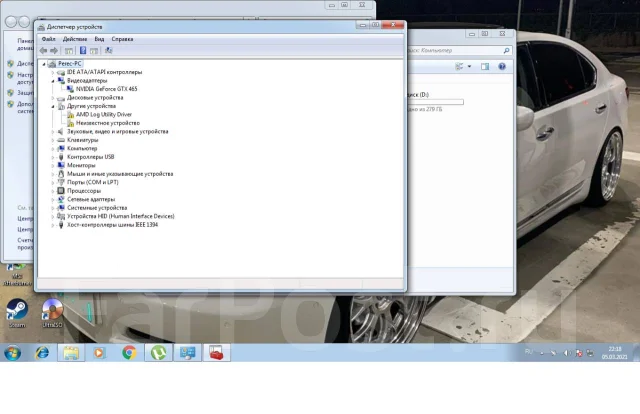Expand IDE ATA/ATAPI контроллеры
640x414 pixels.
(x=53, y=72)
